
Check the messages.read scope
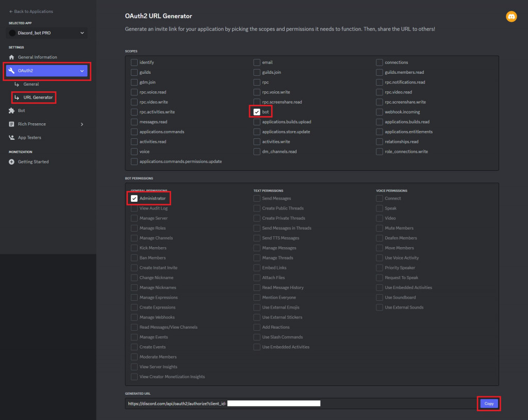(x=134, y=122)
